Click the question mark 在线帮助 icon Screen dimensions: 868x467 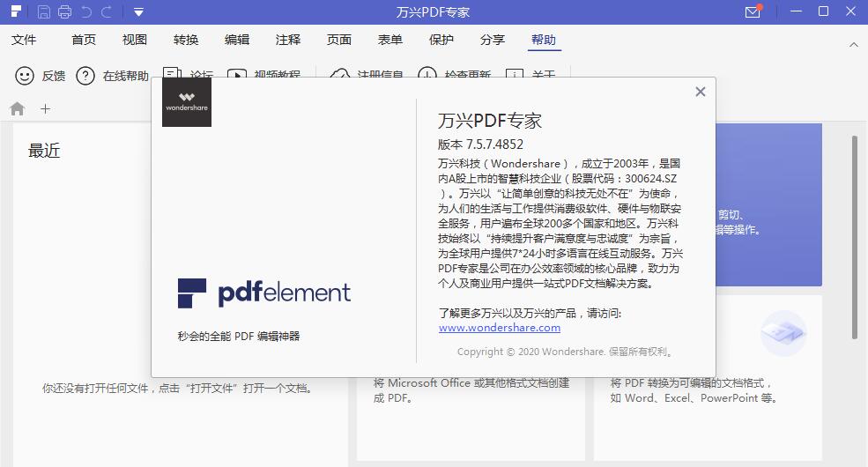[85, 75]
